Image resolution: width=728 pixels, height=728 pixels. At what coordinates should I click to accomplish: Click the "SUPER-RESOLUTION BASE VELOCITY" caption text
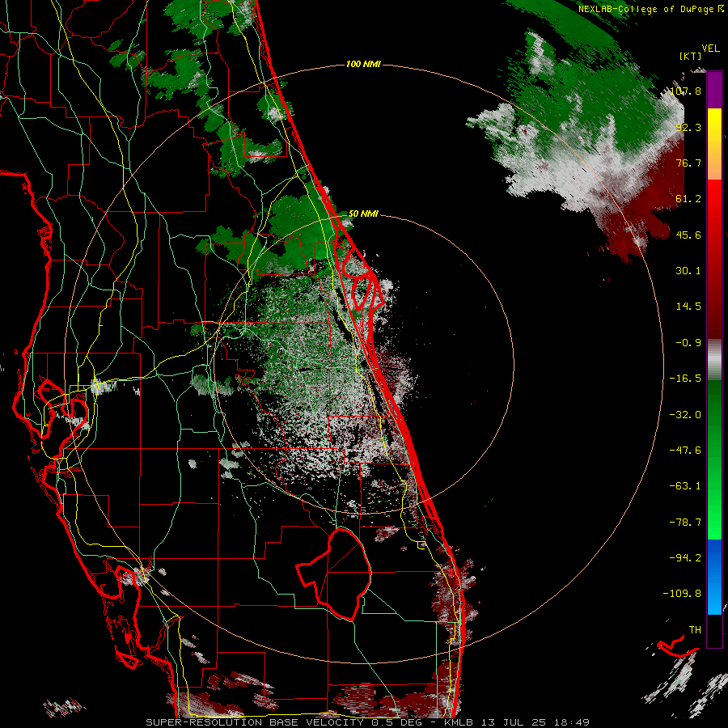point(255,722)
